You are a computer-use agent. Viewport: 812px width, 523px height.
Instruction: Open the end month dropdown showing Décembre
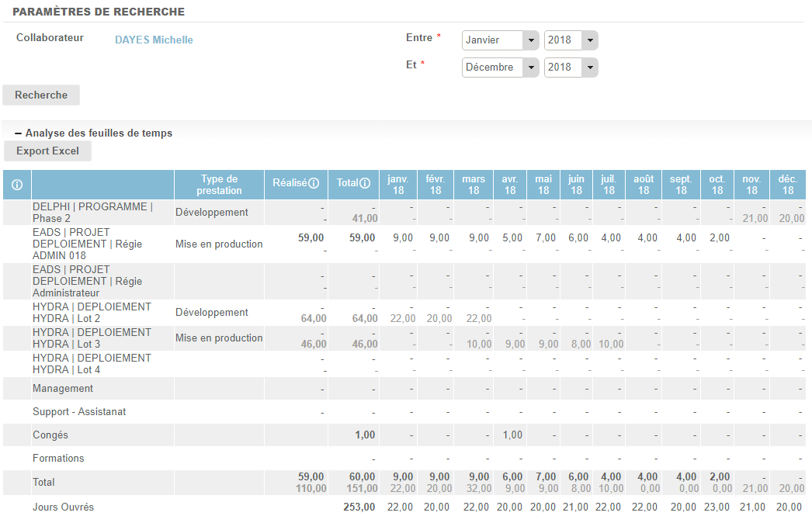coord(500,68)
